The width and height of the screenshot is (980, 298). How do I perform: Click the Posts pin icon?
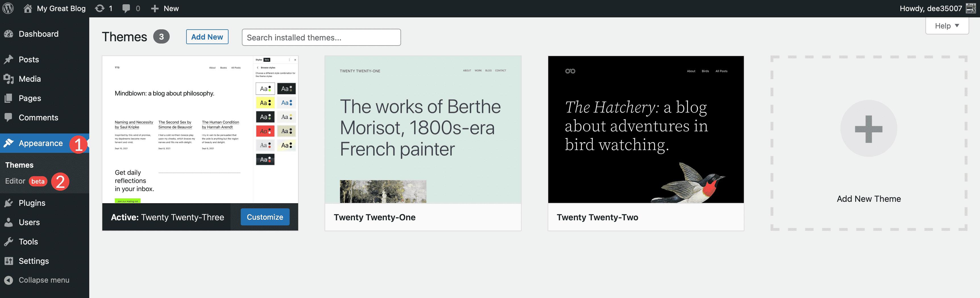[x=9, y=59]
